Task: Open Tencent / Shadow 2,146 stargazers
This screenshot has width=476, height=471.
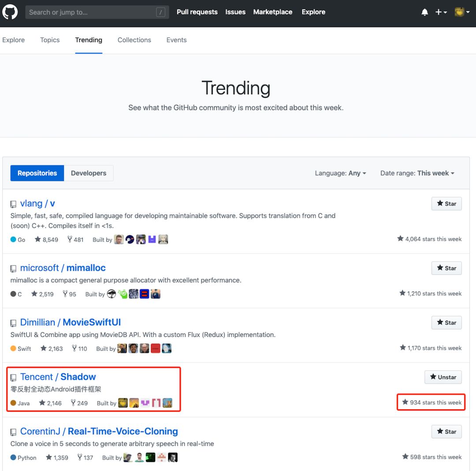Action: click(50, 403)
